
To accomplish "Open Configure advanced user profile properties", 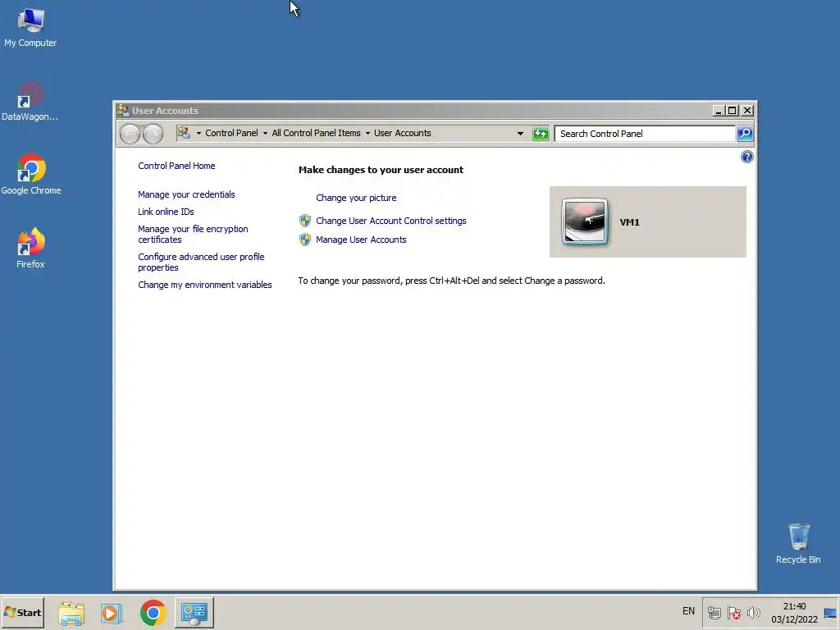I will pyautogui.click(x=201, y=262).
